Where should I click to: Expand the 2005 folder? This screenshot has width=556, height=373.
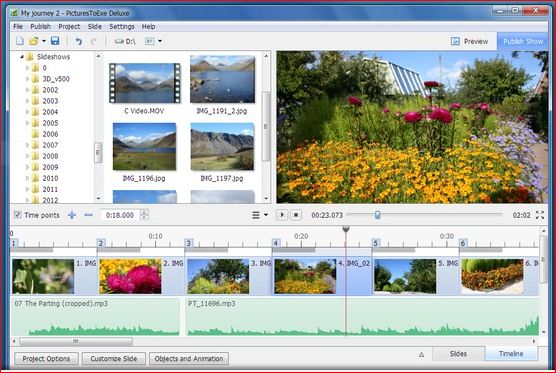(x=28, y=123)
